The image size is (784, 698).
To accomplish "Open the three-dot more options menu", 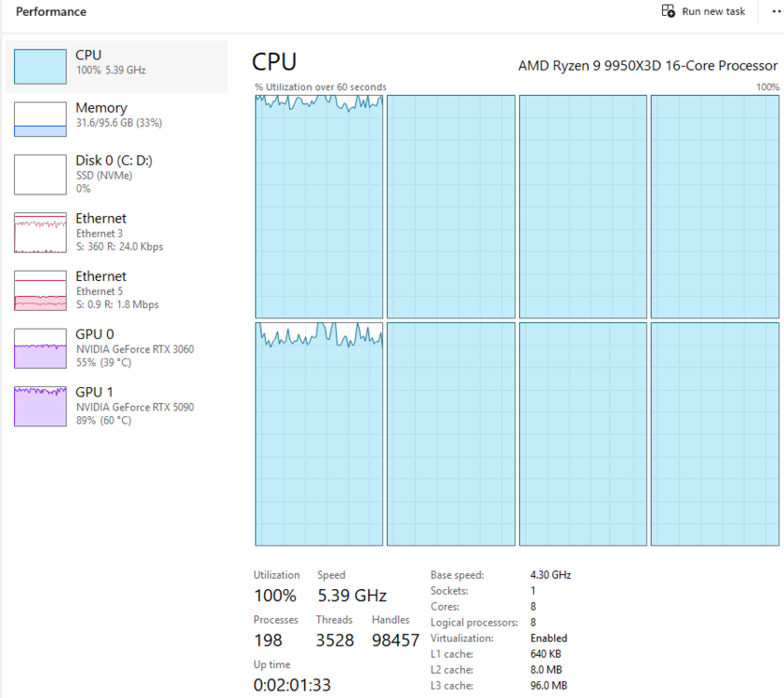I will pos(777,11).
